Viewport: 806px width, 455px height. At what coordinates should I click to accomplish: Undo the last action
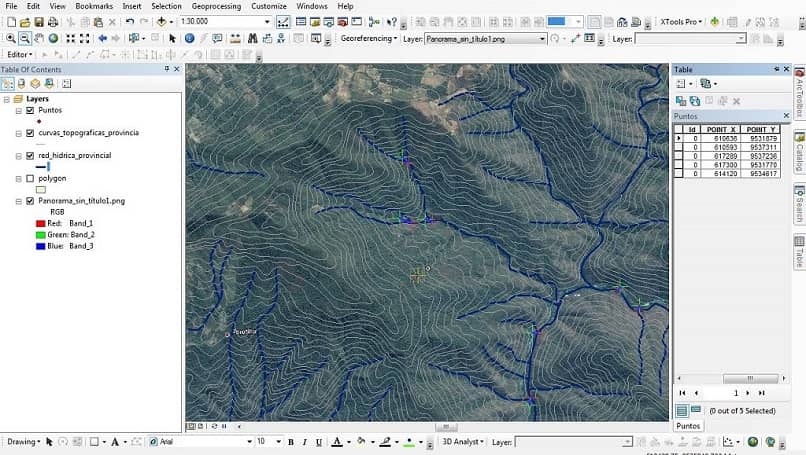(130, 22)
